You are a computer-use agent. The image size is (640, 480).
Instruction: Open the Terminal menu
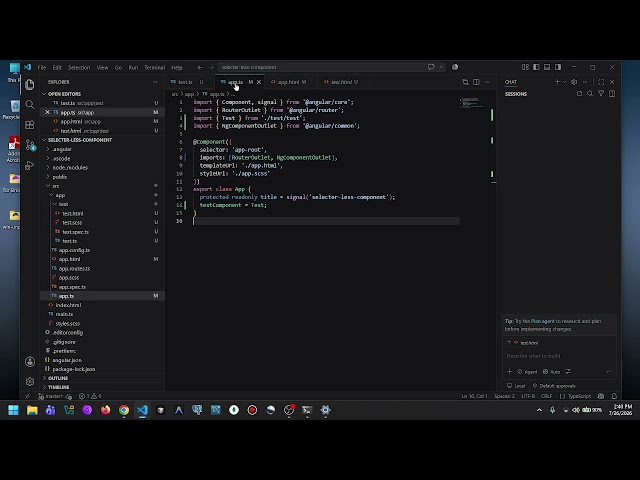click(x=154, y=67)
